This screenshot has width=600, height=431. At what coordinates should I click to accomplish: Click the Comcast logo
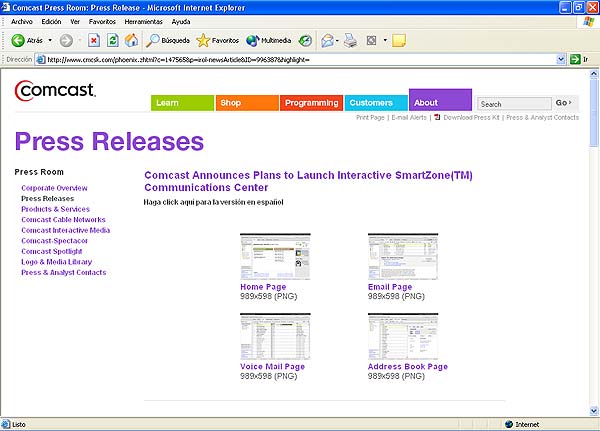point(55,92)
